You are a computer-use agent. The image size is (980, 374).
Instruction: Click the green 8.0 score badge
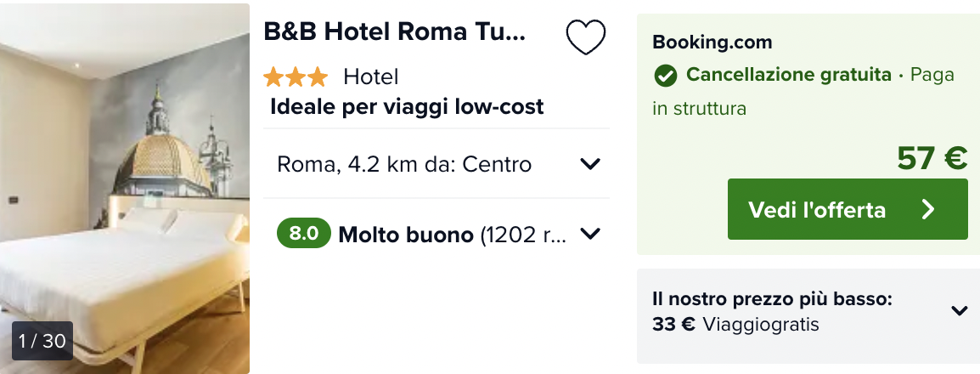303,234
